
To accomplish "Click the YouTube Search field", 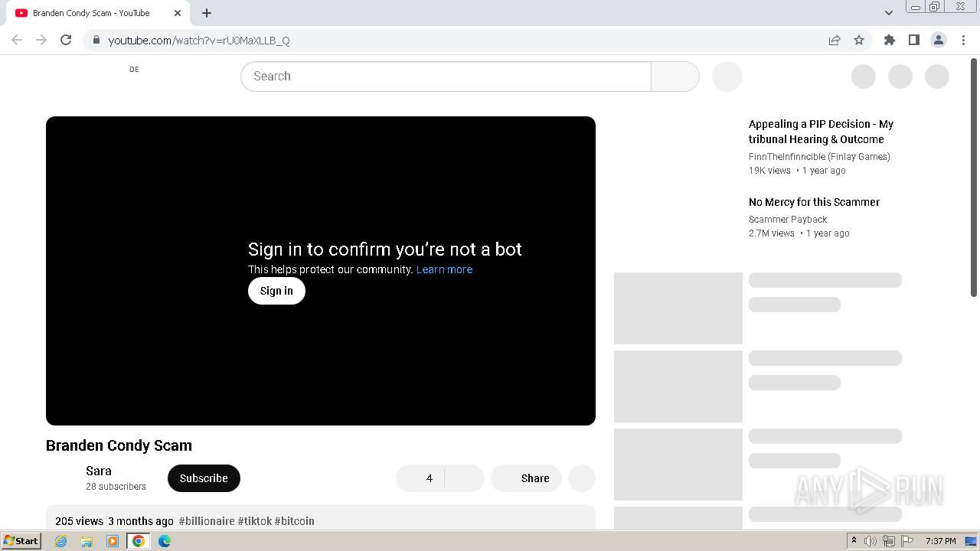I will (446, 77).
